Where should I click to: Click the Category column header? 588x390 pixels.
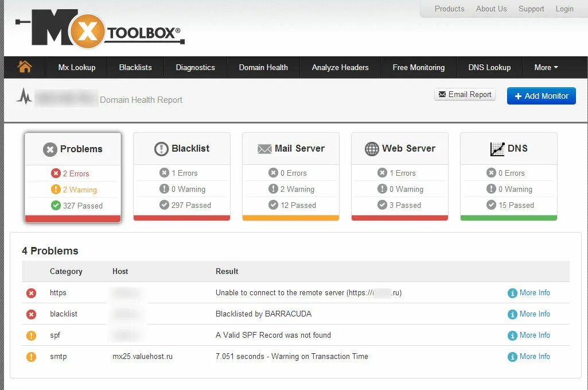click(x=66, y=271)
